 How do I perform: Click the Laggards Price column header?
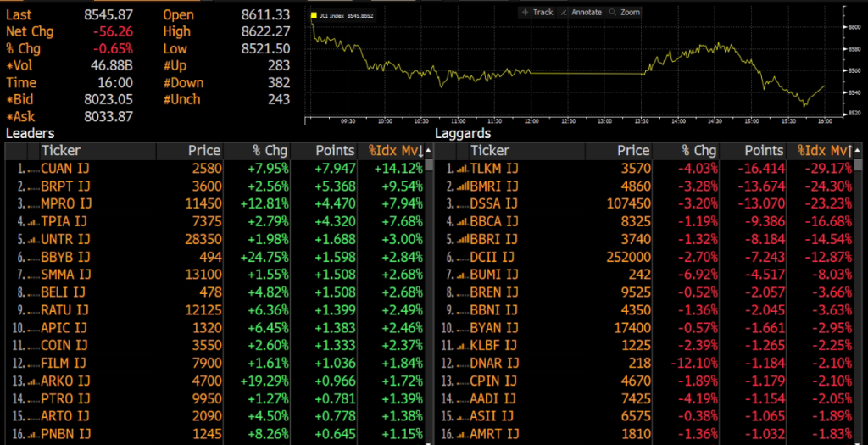[632, 151]
